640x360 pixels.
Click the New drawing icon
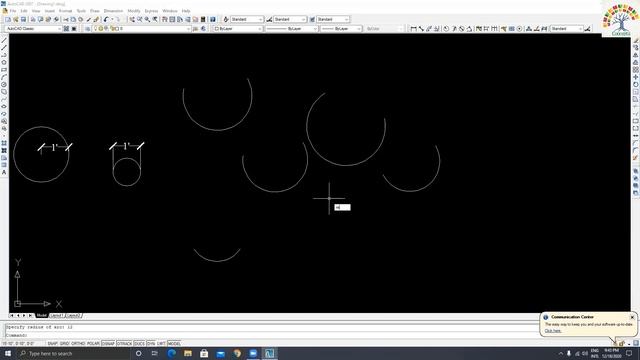(8, 19)
